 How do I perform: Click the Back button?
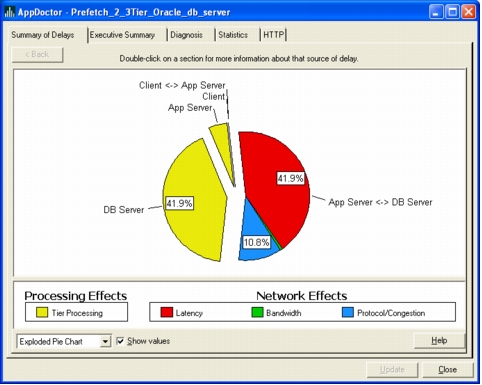(x=37, y=54)
